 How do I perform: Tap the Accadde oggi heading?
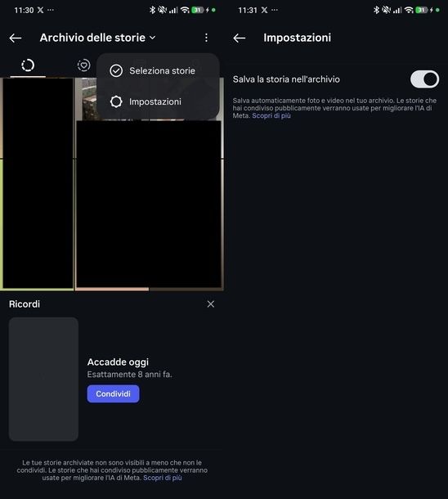pos(118,362)
